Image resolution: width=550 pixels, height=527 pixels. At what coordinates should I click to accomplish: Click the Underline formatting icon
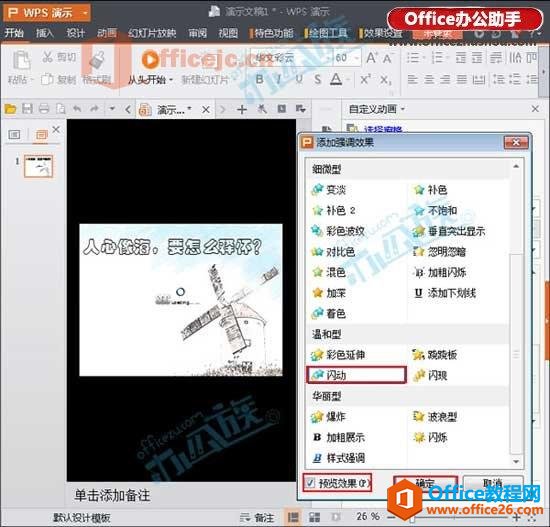pyautogui.click(x=299, y=79)
